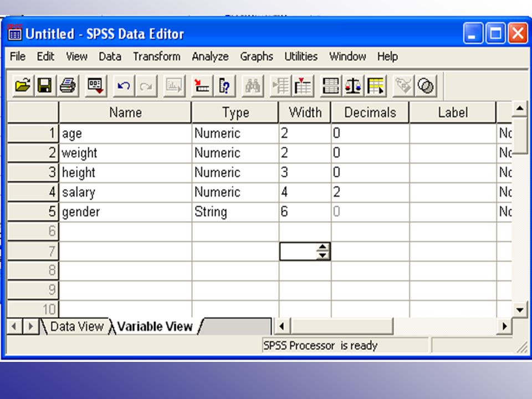Select the 'height' name cell
This screenshot has height=399, width=532.
point(126,173)
